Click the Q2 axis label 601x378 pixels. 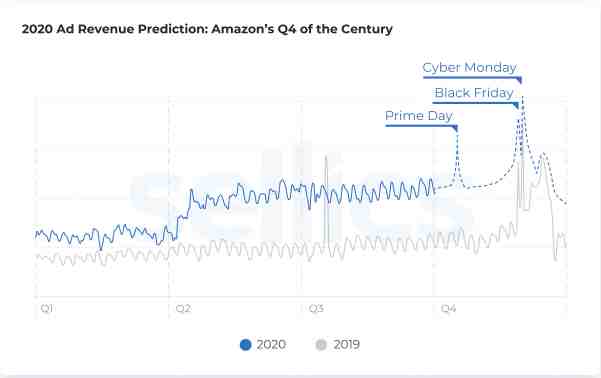click(183, 309)
